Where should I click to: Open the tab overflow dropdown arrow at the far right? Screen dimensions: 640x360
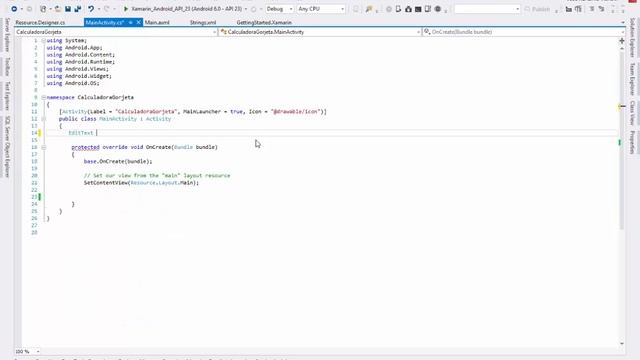(622, 22)
